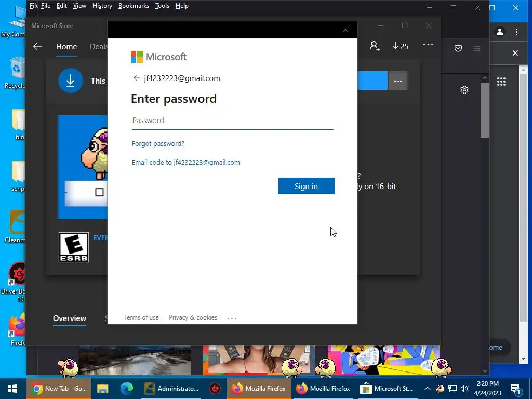Viewport: 532px width, 399px height.
Task: Open the View menu in Firefox
Action: pyautogui.click(x=79, y=6)
